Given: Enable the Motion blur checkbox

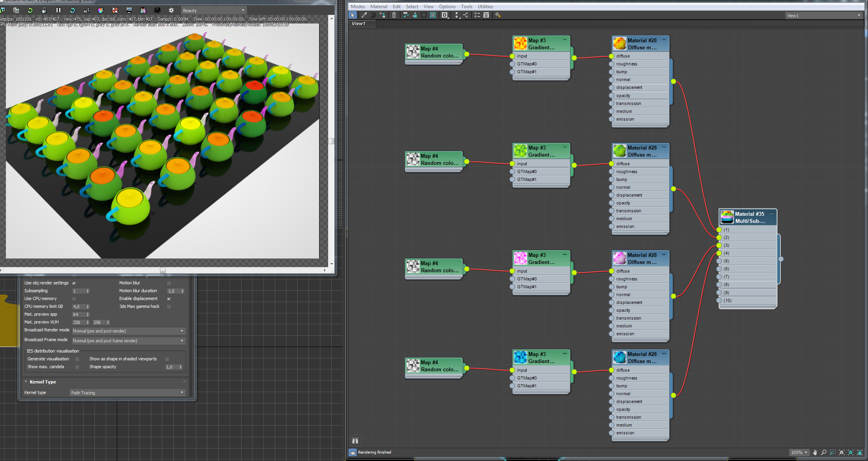Looking at the screenshot, I should (x=169, y=283).
